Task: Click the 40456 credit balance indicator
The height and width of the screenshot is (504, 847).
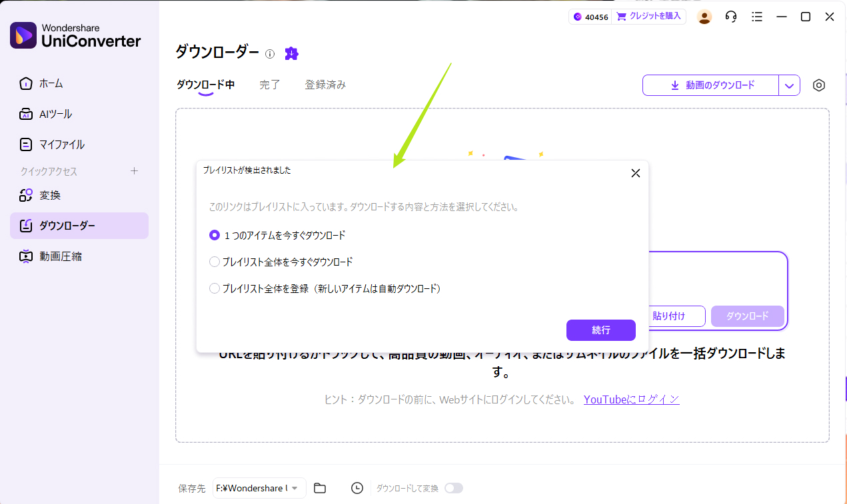Action: point(590,17)
